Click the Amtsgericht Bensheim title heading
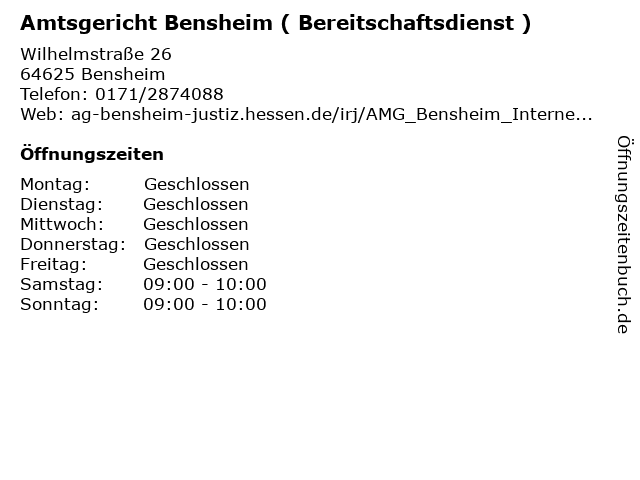 pos(276,23)
